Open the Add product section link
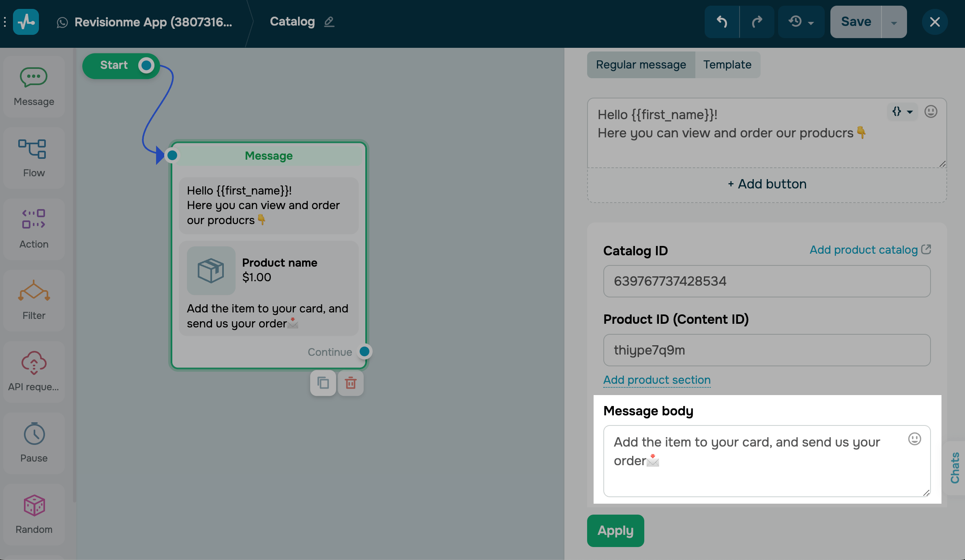 [x=657, y=380]
